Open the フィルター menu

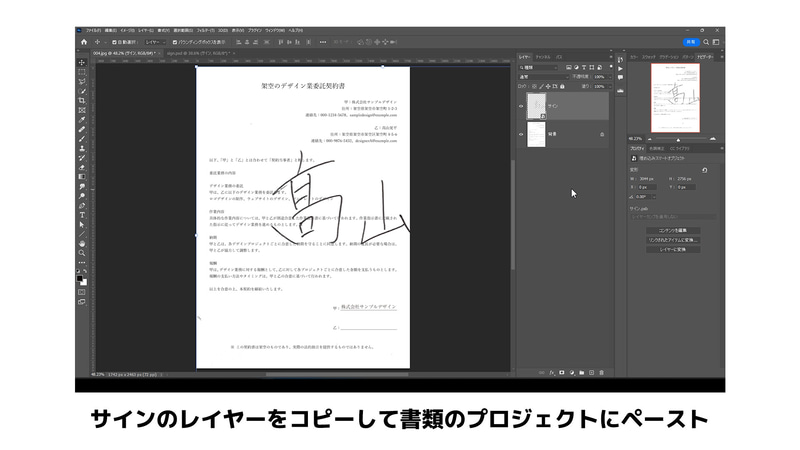click(x=206, y=31)
